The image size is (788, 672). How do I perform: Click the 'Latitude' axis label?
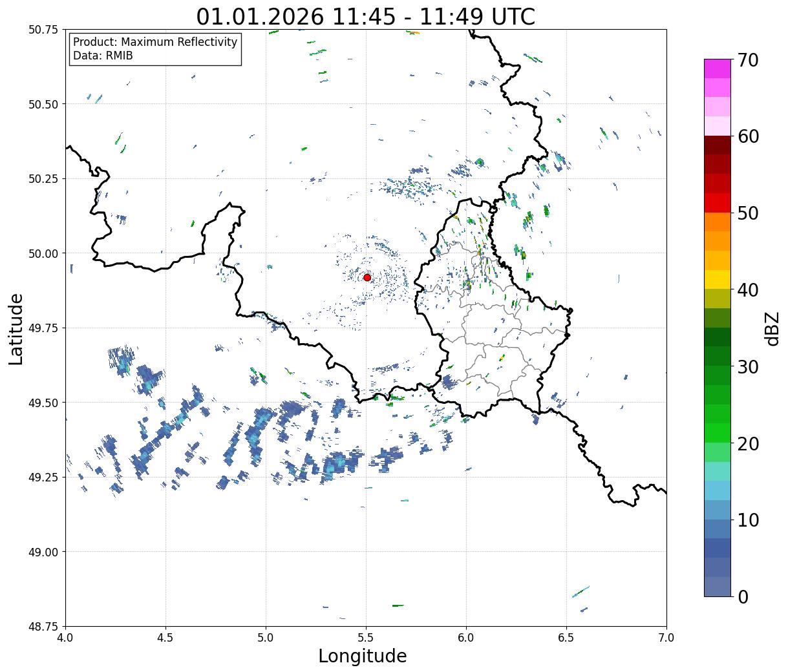coord(16,328)
